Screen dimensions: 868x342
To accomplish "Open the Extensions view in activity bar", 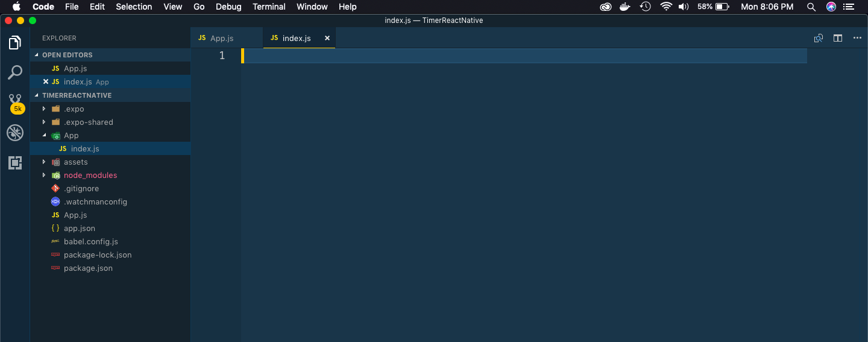I will click(x=15, y=163).
